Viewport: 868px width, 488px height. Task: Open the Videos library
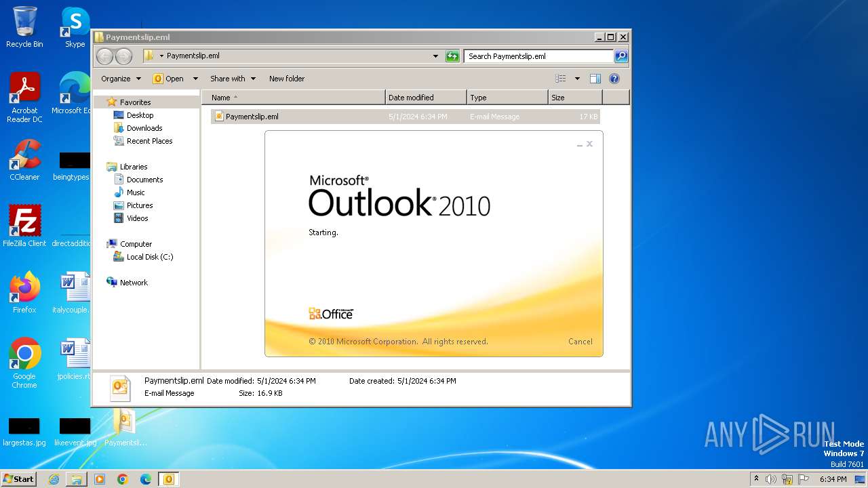[137, 218]
